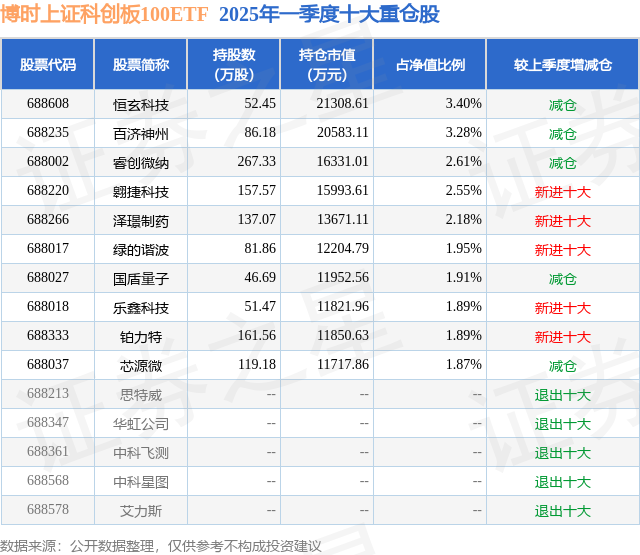Open the 铂力特 stock name
Image resolution: width=640 pixels, height=555 pixels.
coord(141,336)
